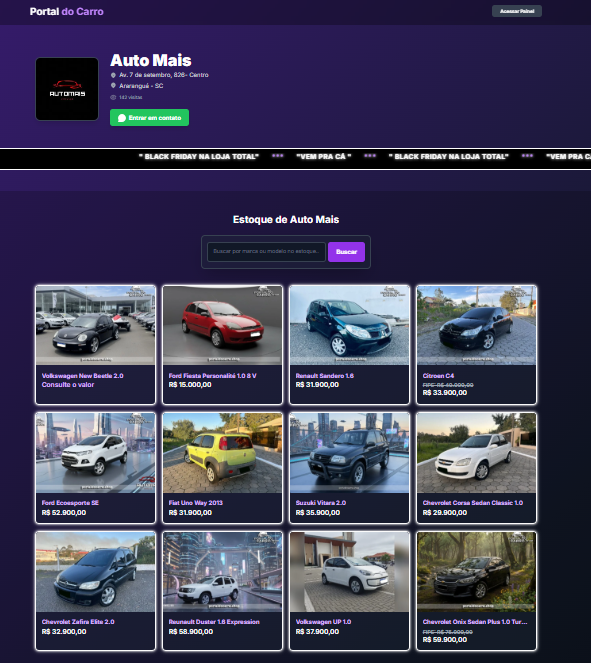Viewport: 591px width, 663px height.
Task: Click the Ford Ecoesporte SE title
Action: (70, 503)
